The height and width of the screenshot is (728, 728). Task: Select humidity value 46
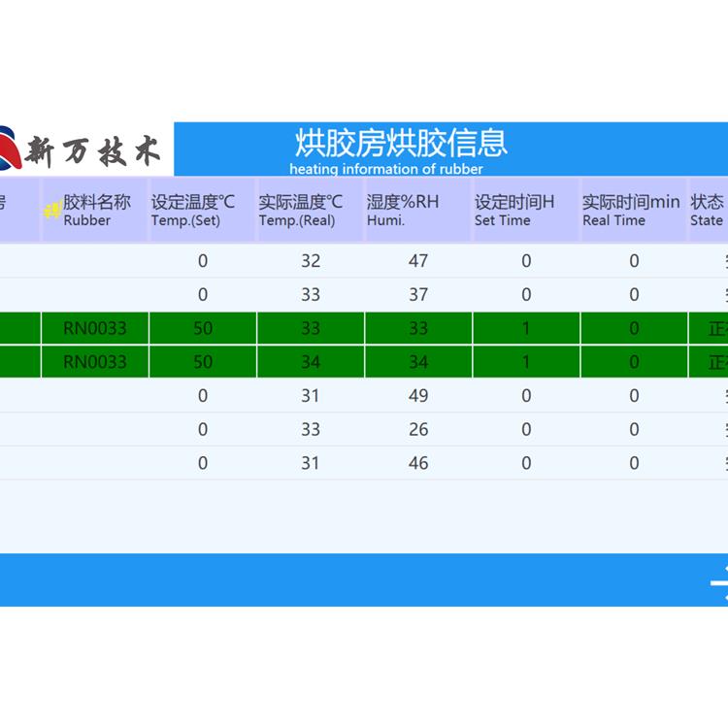point(418,463)
